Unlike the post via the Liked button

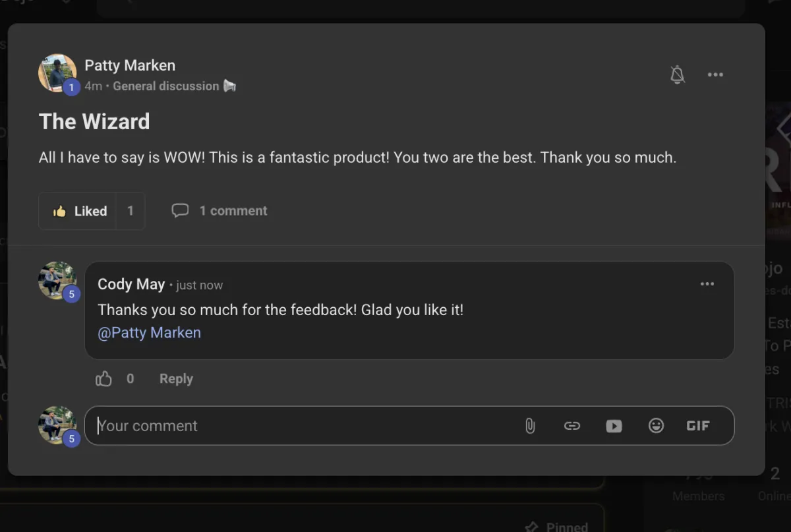(78, 211)
